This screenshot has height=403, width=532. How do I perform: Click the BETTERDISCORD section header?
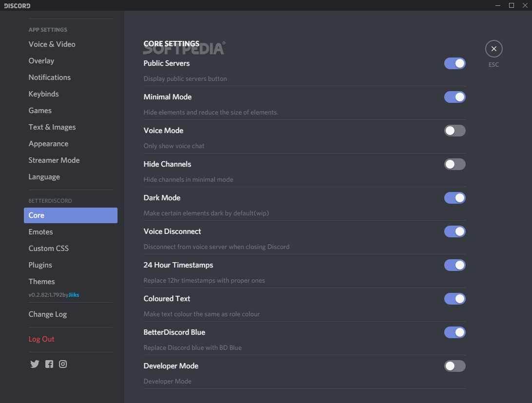(50, 201)
